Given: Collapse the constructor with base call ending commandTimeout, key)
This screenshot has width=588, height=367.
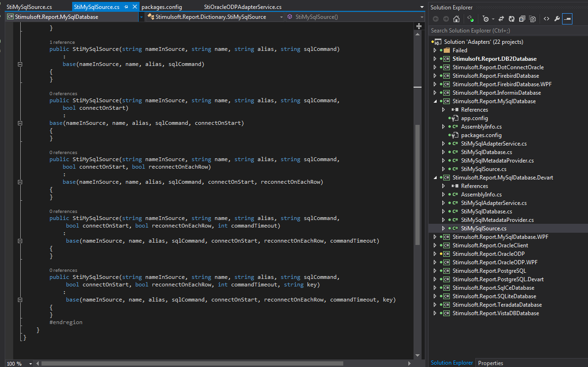Looking at the screenshot, I should [x=20, y=300].
